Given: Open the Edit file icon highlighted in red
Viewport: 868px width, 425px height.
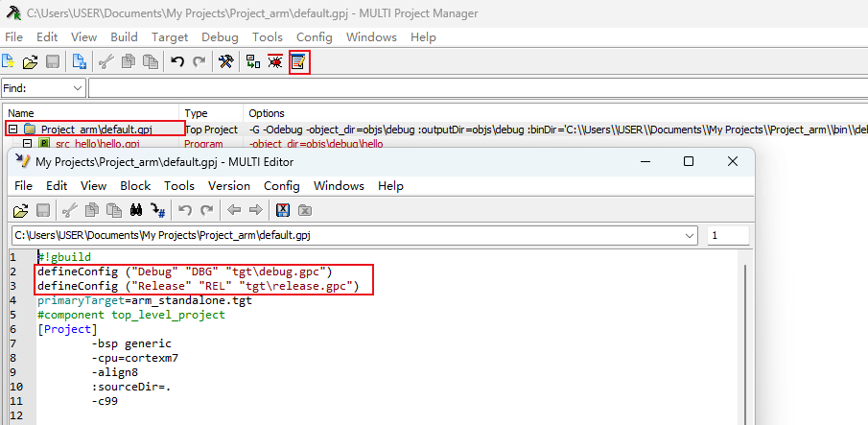Looking at the screenshot, I should 298,61.
